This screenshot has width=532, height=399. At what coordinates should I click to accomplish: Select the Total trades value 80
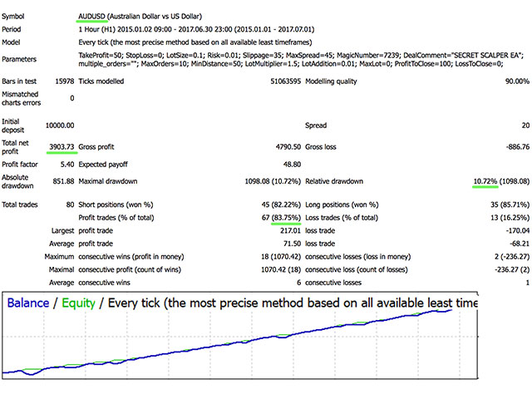click(70, 204)
